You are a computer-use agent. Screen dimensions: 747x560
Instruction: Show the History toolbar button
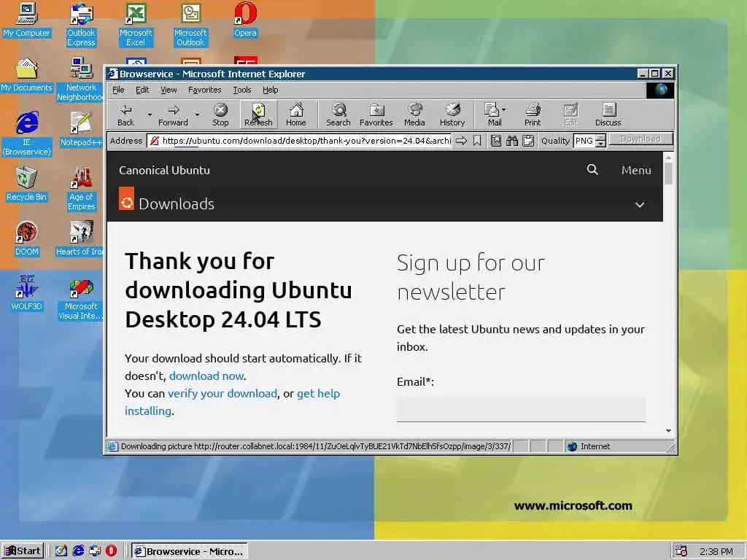tap(452, 114)
